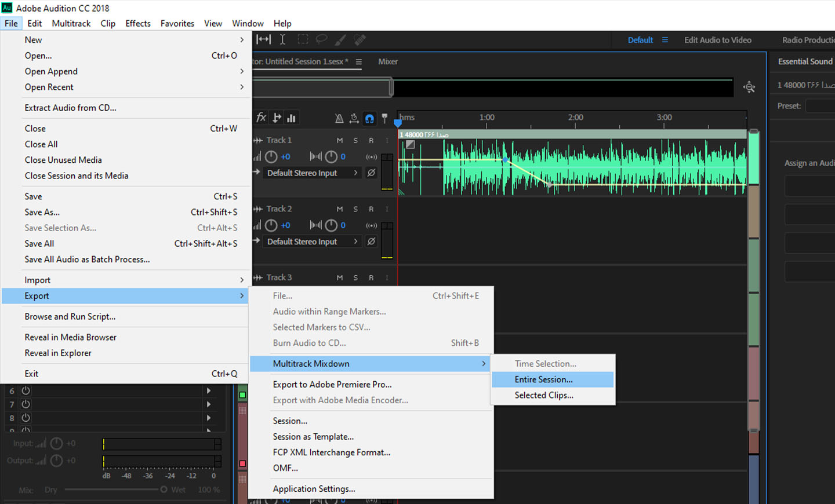The height and width of the screenshot is (504, 835).
Task: Click Save As in the File menu
Action: (126, 212)
